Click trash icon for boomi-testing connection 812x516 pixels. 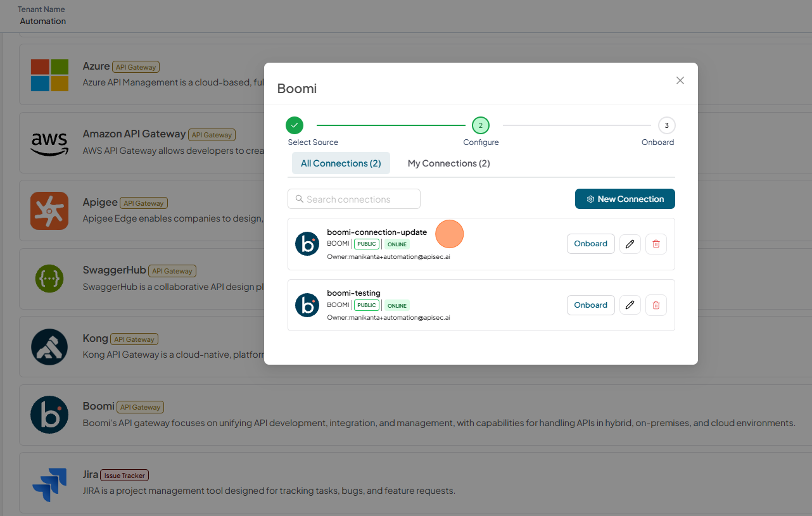click(656, 305)
